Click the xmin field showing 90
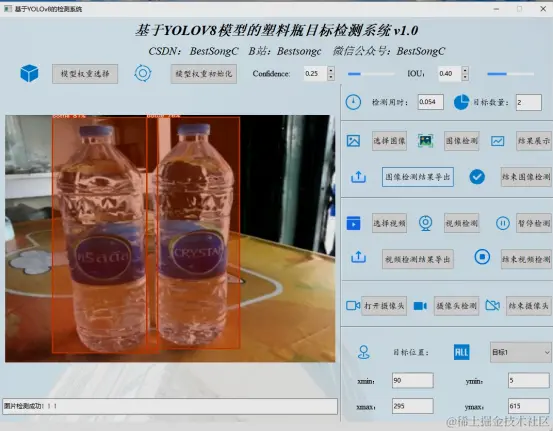This screenshot has height=432, width=554. (x=413, y=380)
